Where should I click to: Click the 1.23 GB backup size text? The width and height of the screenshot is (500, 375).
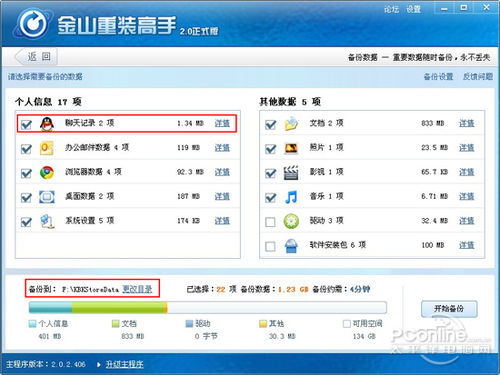[293, 289]
